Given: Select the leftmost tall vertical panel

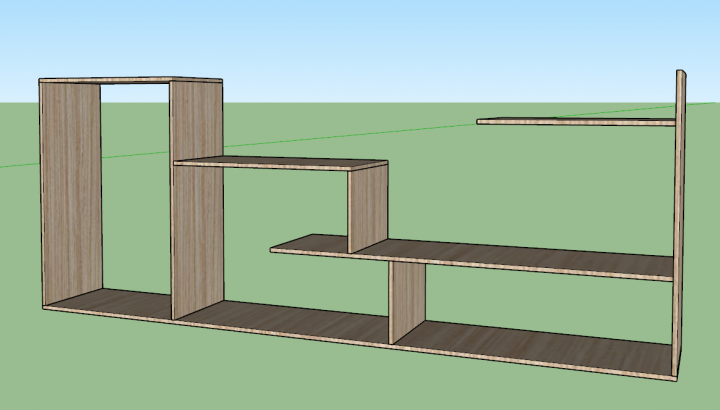Looking at the screenshot, I should (71, 193).
